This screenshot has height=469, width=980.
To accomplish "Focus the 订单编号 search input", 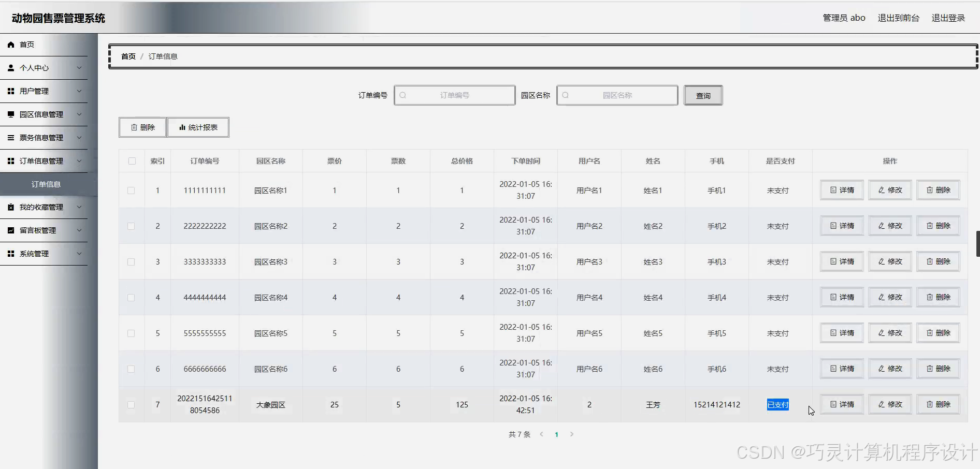I will tap(455, 95).
